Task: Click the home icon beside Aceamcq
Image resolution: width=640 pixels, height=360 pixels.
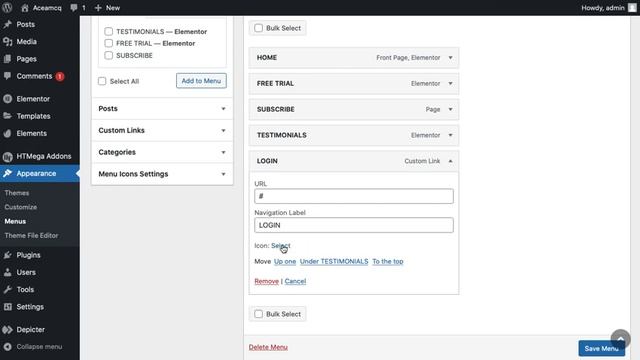Action: [x=25, y=8]
